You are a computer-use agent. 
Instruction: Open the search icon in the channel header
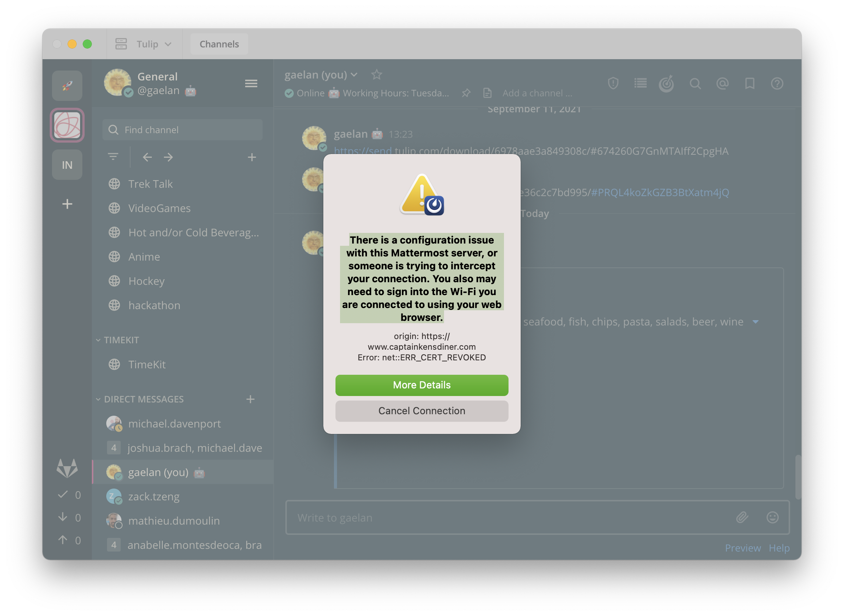pos(696,83)
